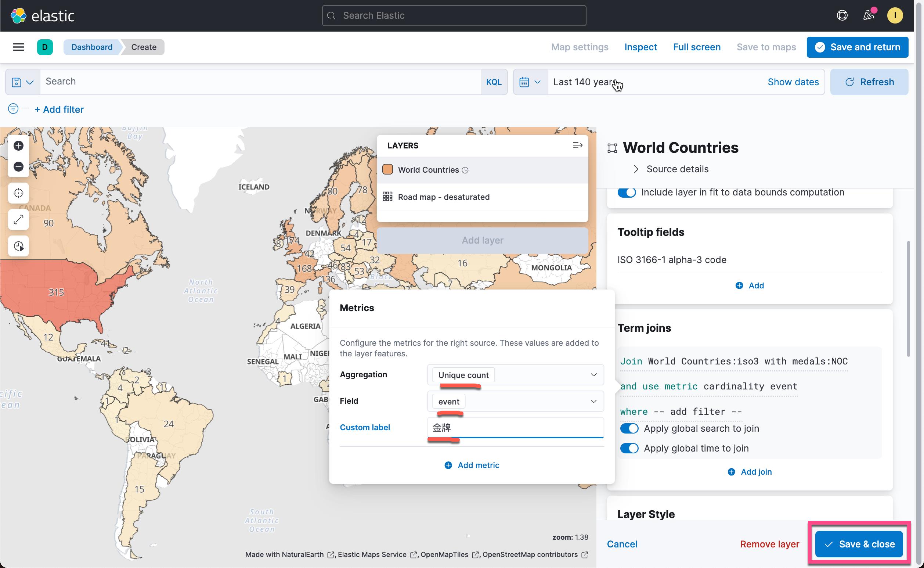This screenshot has height=568, width=924.
Task: Click the layer settings panel scrollbar
Action: pos(908,299)
